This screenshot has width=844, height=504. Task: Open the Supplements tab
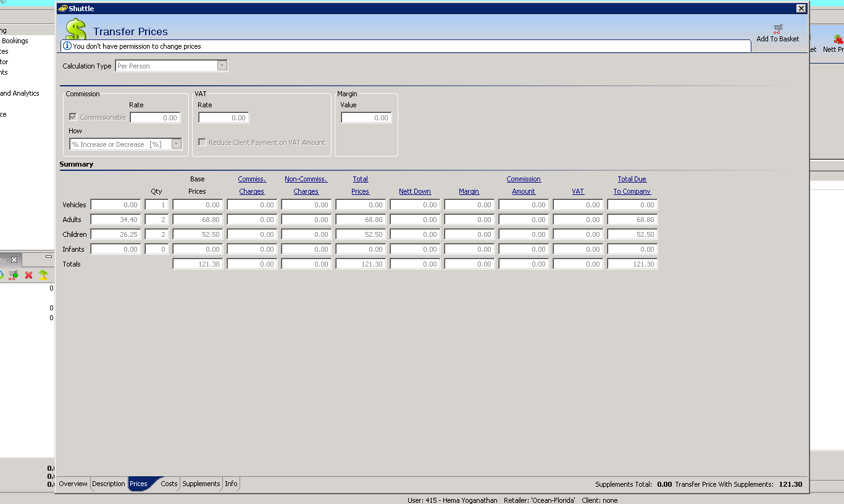pos(201,484)
